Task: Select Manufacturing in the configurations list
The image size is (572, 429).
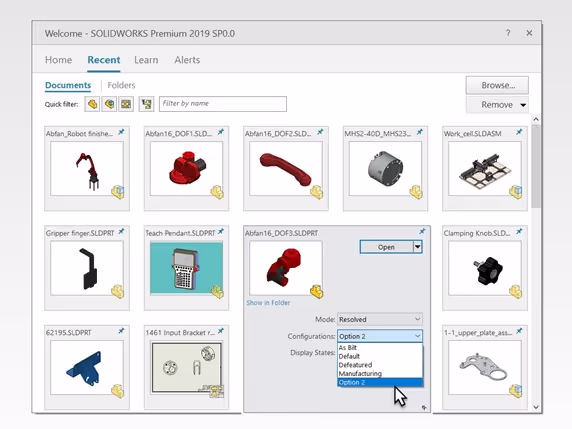Action: pyautogui.click(x=360, y=374)
